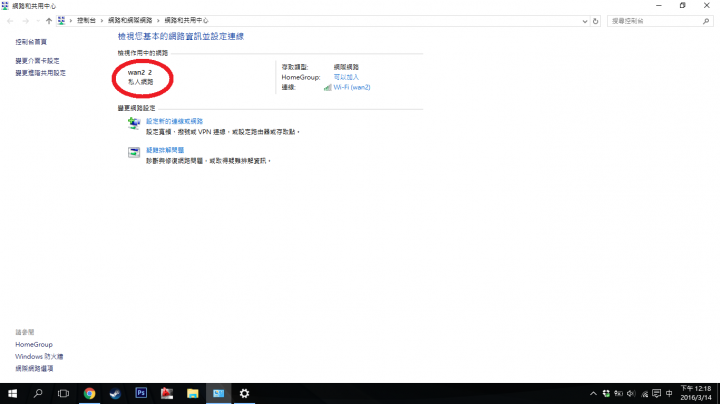Go back with the navigation back arrow

pyautogui.click(x=10, y=21)
